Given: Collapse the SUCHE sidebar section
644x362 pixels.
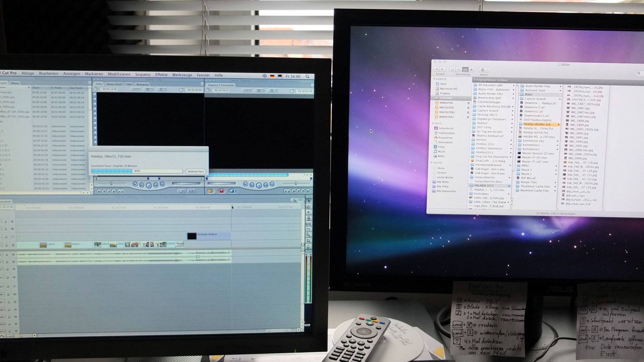Looking at the screenshot, I should [432, 163].
